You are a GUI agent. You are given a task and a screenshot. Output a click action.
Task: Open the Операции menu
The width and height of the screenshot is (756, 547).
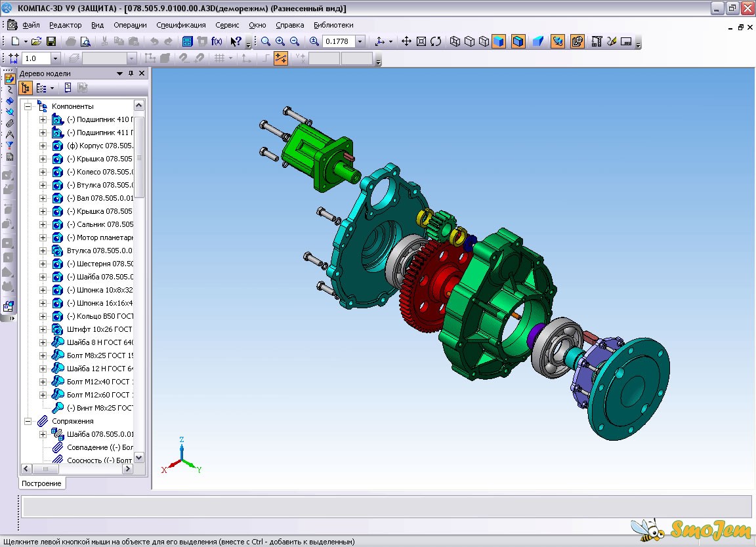(x=130, y=25)
